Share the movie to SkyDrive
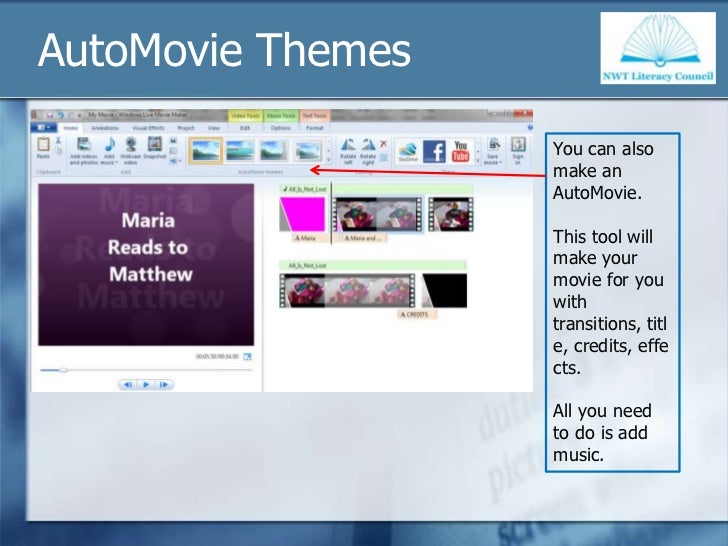This screenshot has width=728, height=546. (408, 151)
